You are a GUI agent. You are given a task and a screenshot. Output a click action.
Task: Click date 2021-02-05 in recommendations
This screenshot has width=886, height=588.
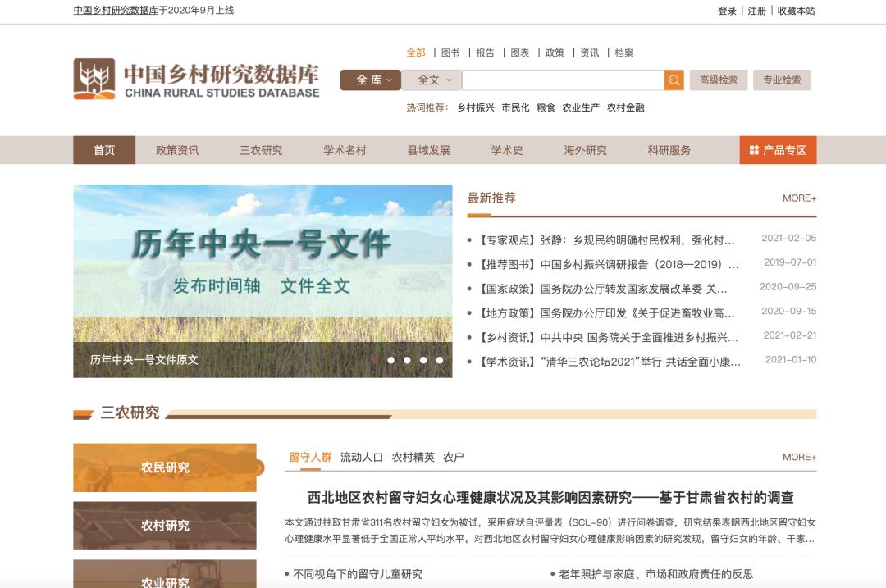point(789,238)
